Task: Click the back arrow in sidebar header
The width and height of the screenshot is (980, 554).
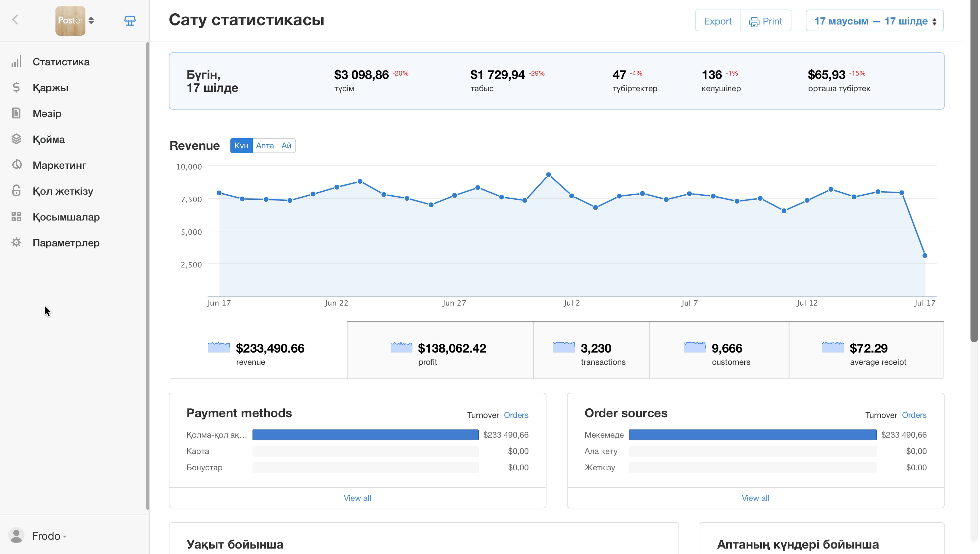Action: [15, 20]
